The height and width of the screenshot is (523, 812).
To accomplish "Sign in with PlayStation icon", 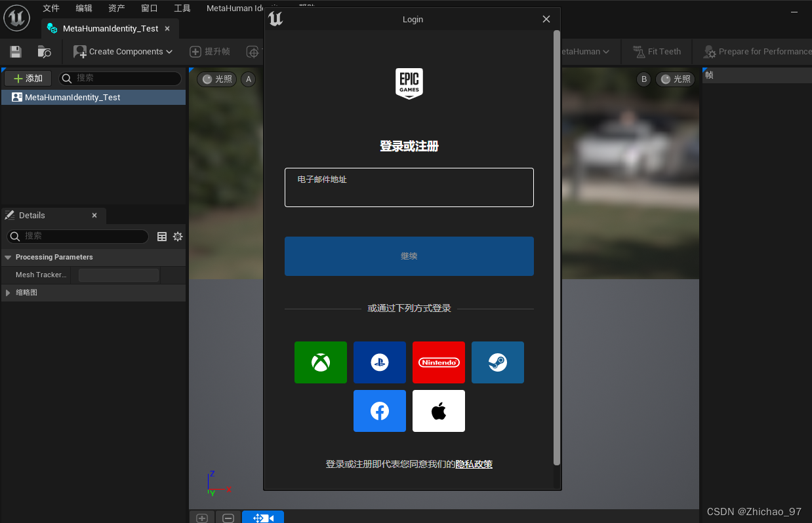I will [x=380, y=362].
